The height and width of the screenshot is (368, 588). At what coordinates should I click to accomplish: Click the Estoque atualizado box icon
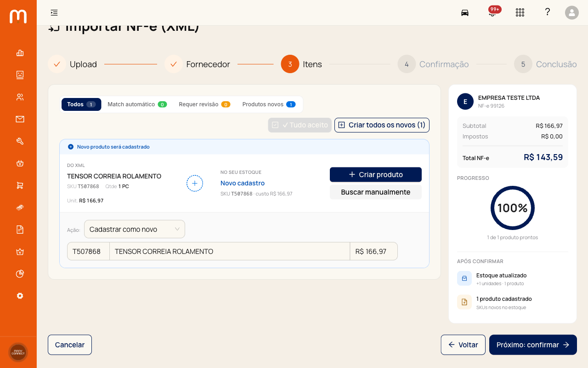464,278
